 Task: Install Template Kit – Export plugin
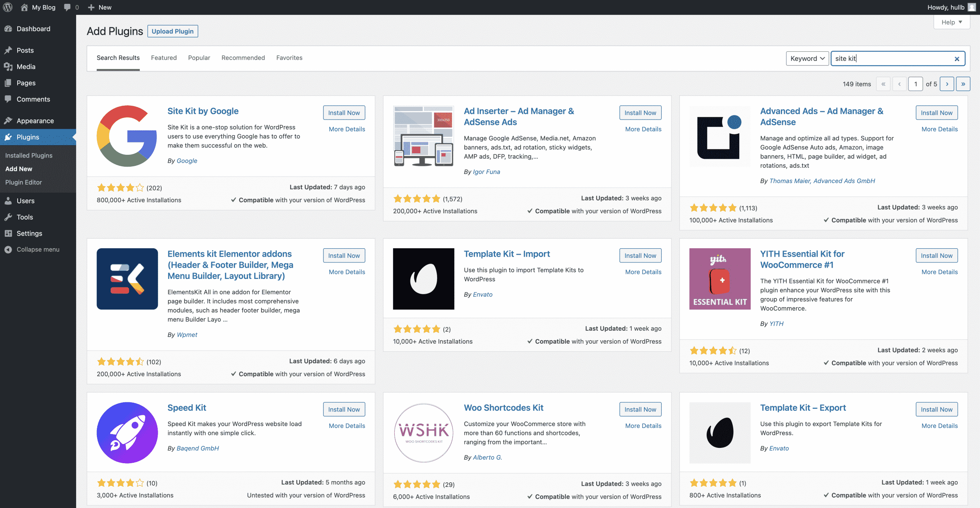click(936, 409)
